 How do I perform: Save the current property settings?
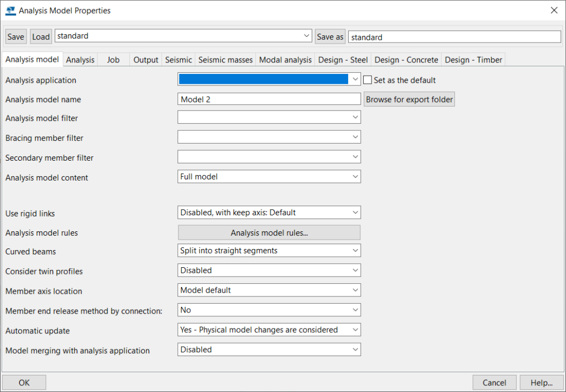15,36
